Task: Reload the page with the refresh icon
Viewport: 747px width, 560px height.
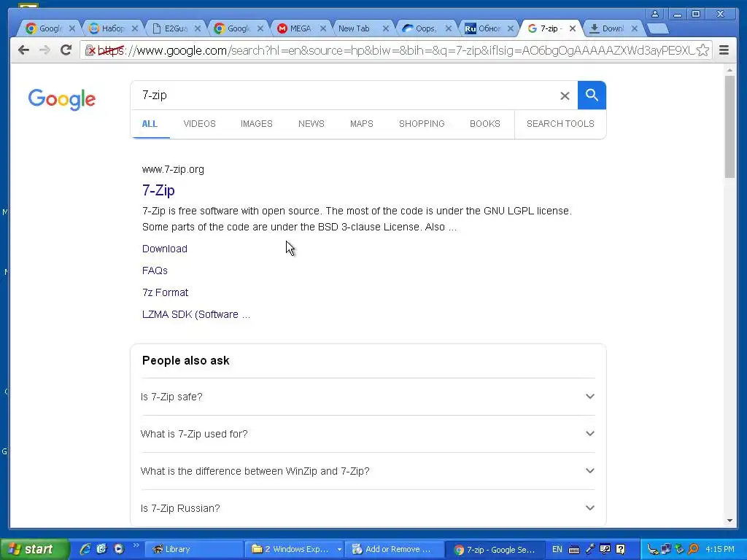Action: pyautogui.click(x=66, y=50)
